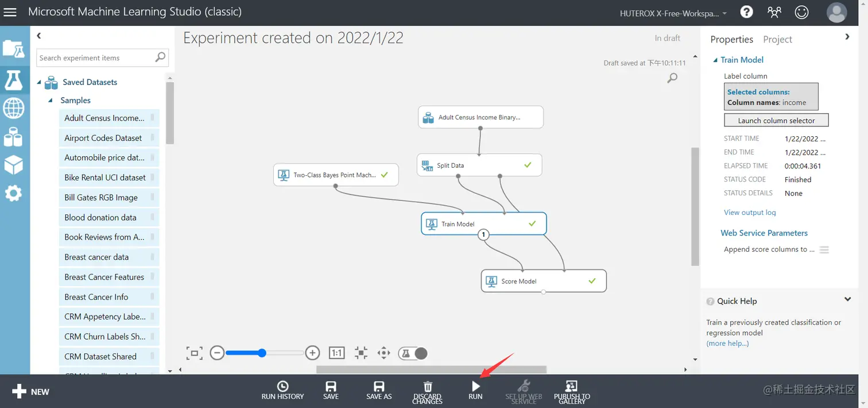The height and width of the screenshot is (408, 868).
Task: Click the help question mark icon
Action: click(746, 12)
